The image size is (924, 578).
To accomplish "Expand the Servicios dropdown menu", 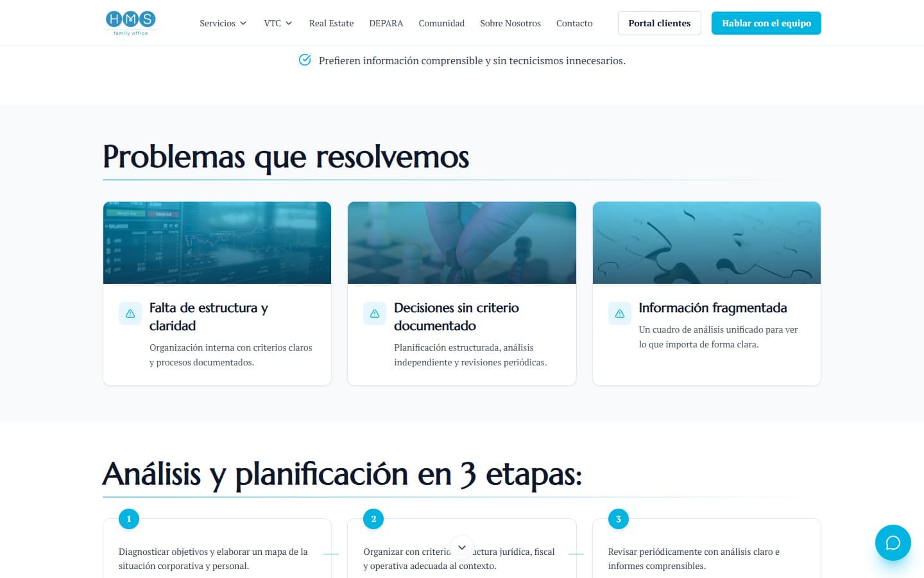I will pos(223,23).
